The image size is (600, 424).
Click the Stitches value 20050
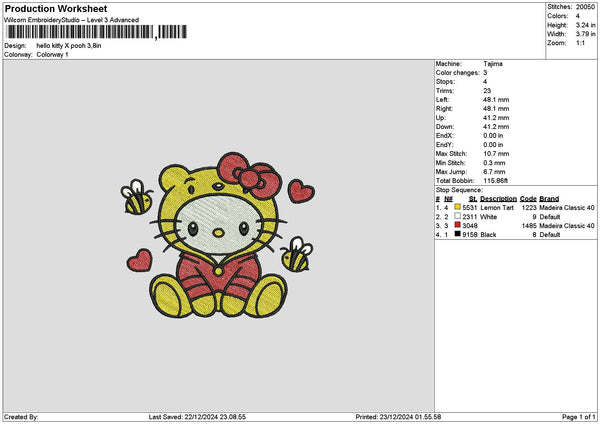click(585, 7)
